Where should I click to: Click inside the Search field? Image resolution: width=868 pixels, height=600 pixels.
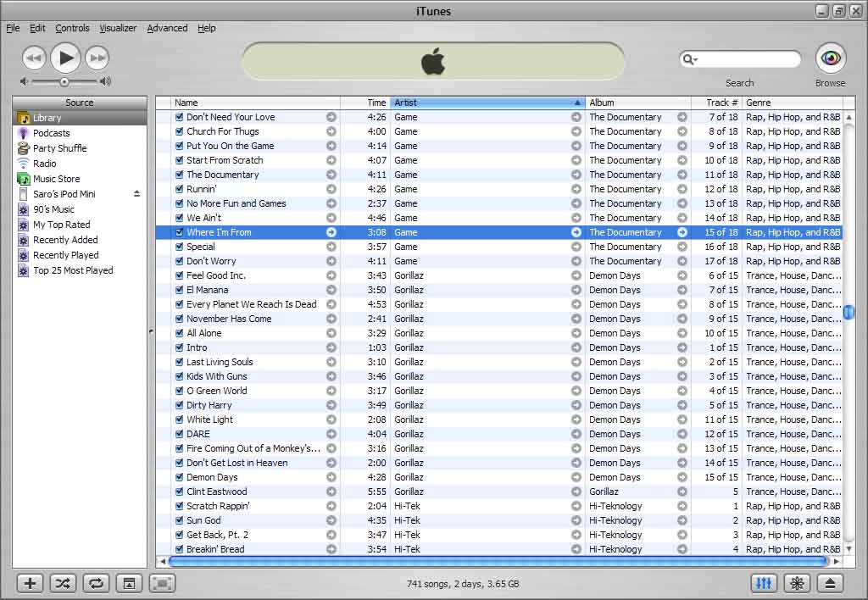(748, 58)
